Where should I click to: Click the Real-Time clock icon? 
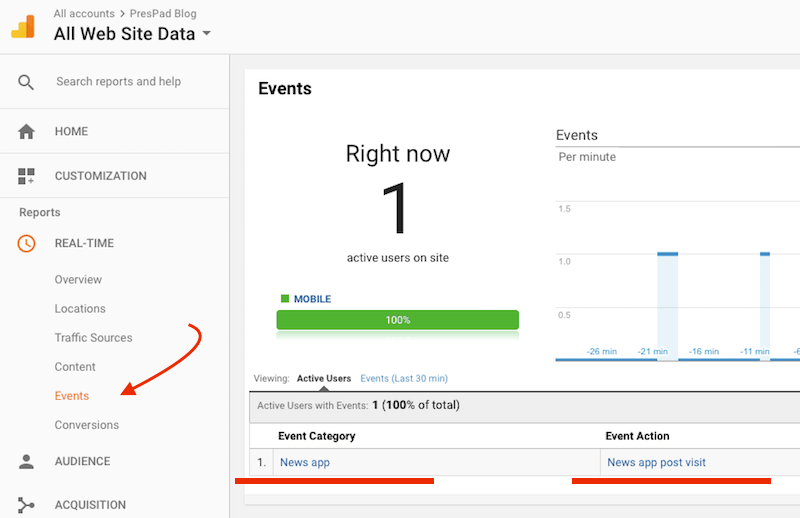point(26,243)
